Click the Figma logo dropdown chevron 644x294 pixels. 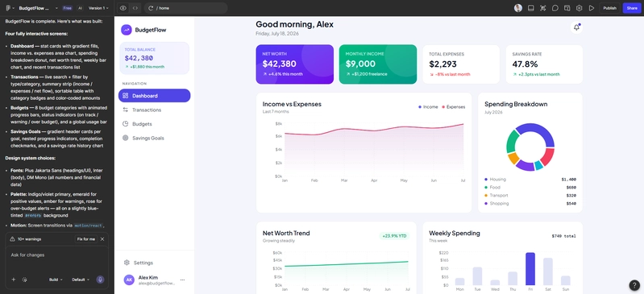[x=14, y=8]
